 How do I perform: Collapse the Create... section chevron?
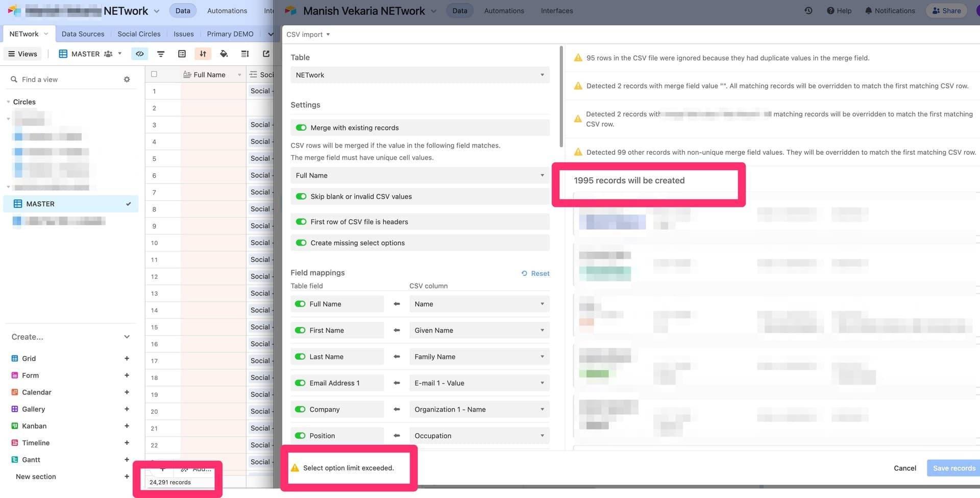pos(127,337)
